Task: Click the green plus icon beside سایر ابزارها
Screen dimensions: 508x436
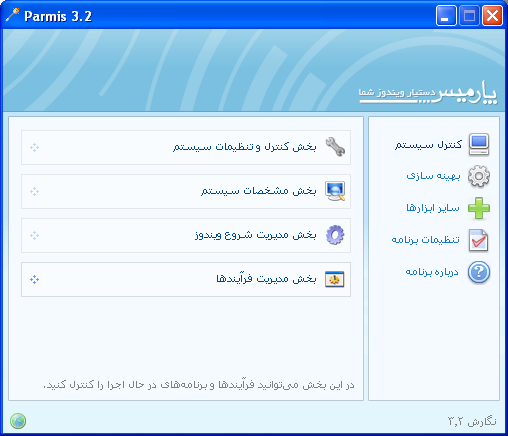Action: pyautogui.click(x=479, y=208)
